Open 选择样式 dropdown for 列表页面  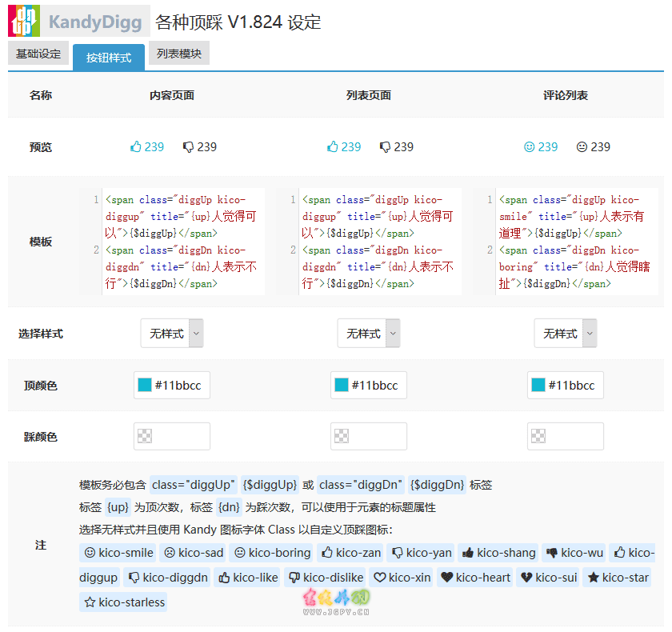point(369,333)
